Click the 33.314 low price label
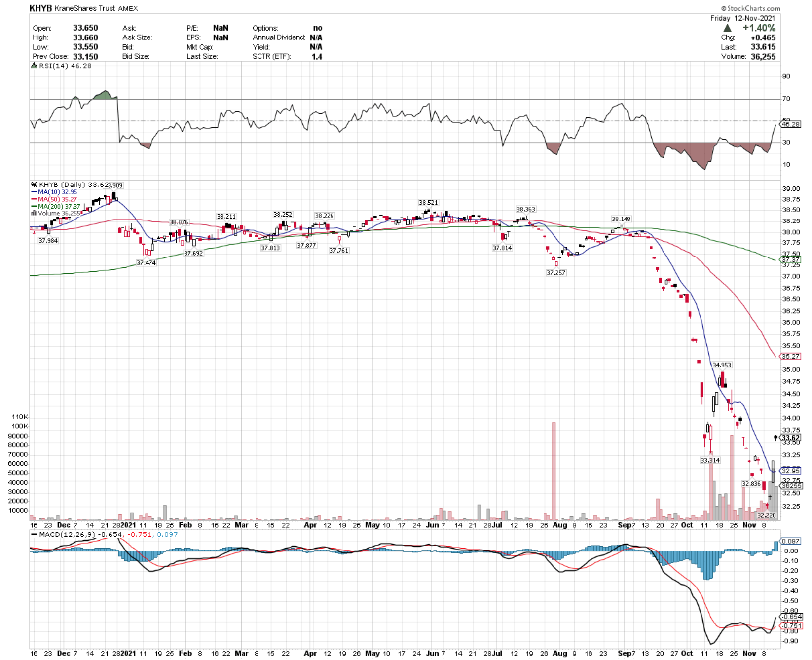This screenshot has height=660, width=812. tap(710, 460)
